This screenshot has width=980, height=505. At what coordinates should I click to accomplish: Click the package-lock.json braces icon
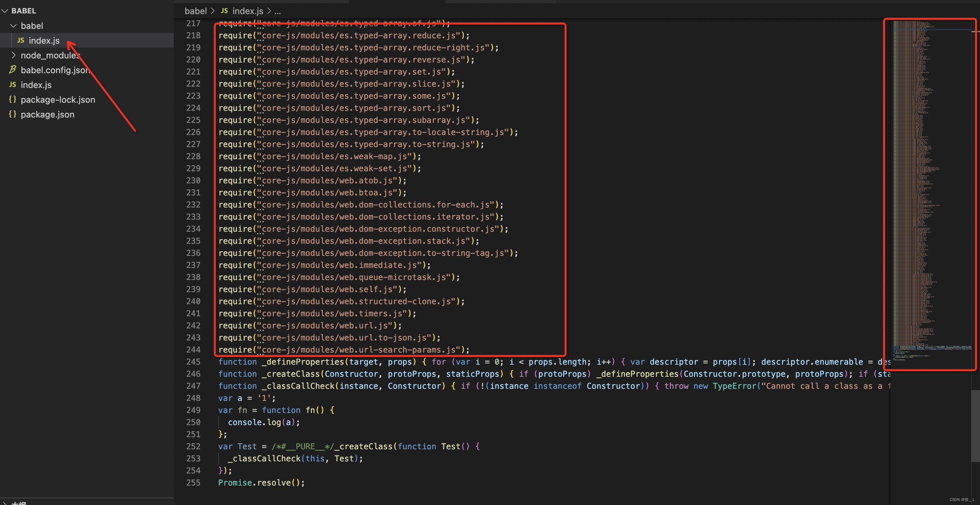[12, 99]
